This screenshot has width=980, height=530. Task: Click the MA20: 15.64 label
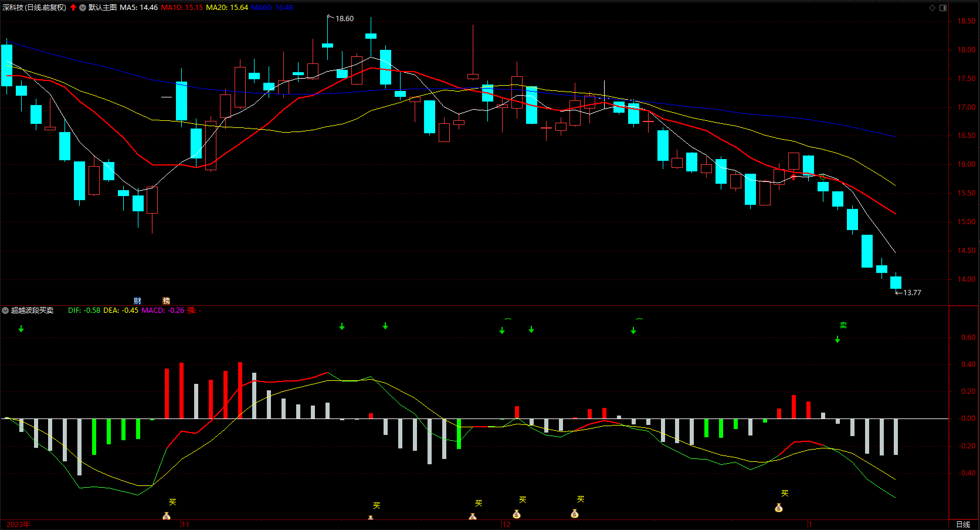coord(227,8)
